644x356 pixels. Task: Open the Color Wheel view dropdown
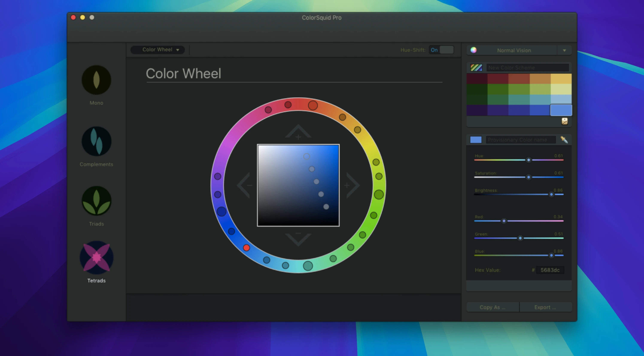point(157,50)
